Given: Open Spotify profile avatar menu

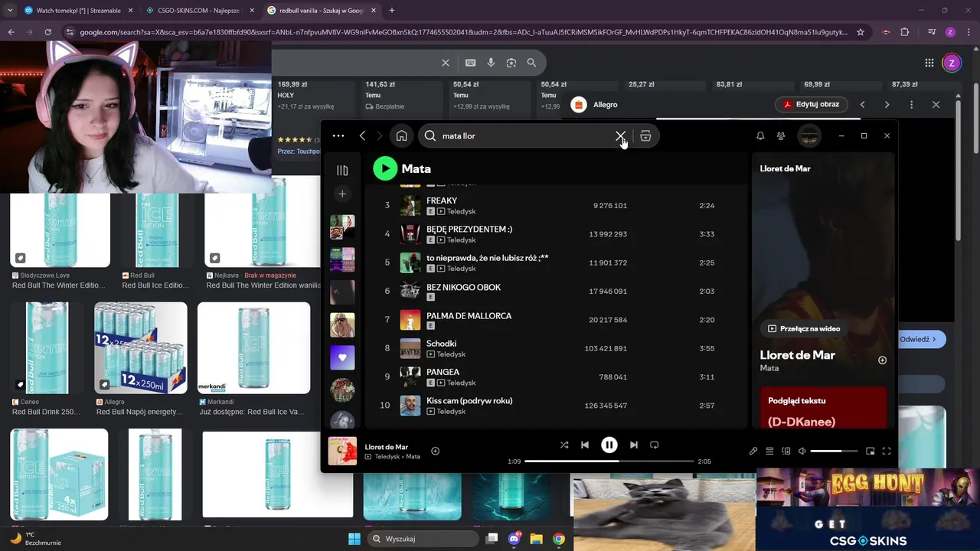Looking at the screenshot, I should 809,136.
